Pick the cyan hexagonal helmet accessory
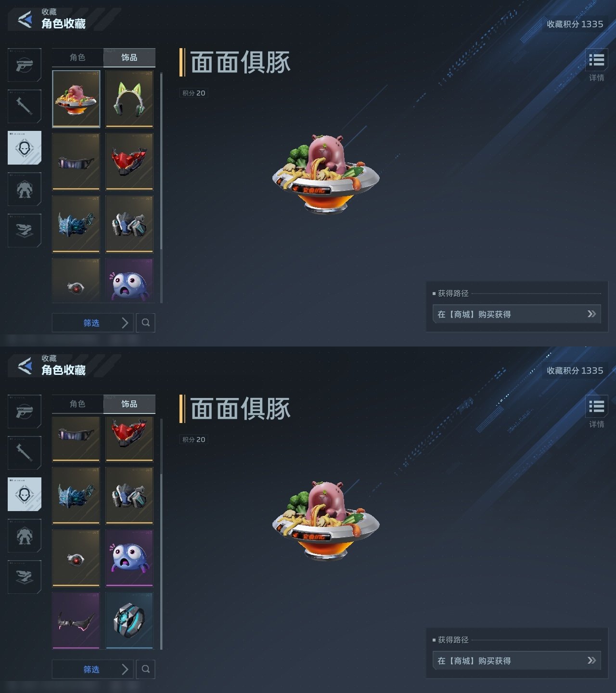This screenshot has width=616, height=693. pyautogui.click(x=129, y=621)
